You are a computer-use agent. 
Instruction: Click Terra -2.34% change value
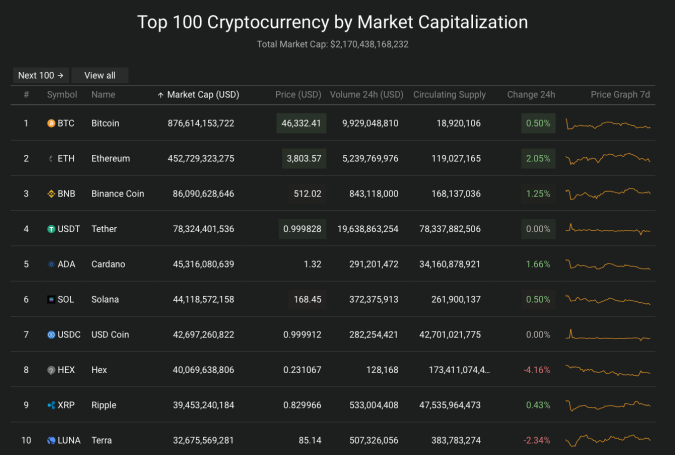click(x=537, y=441)
